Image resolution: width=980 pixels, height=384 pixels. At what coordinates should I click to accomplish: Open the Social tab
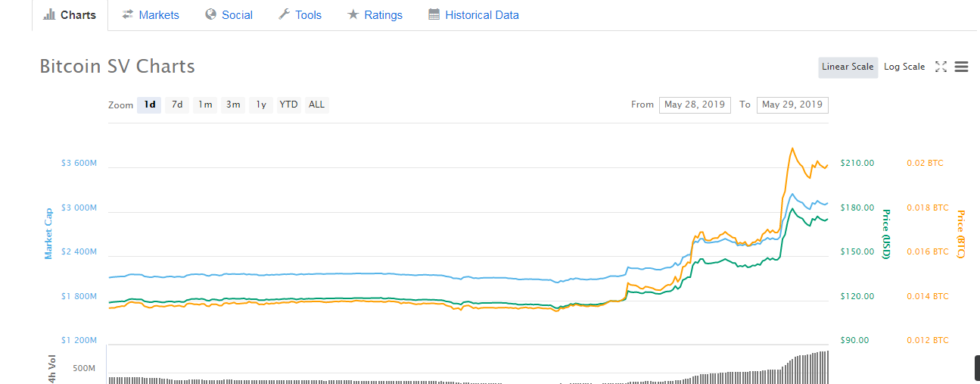point(229,15)
